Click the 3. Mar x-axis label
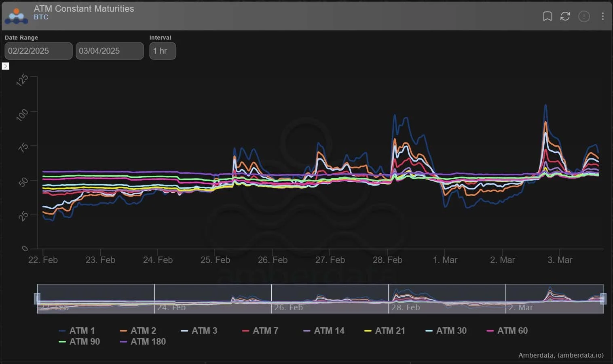The height and width of the screenshot is (364, 613). (x=560, y=260)
